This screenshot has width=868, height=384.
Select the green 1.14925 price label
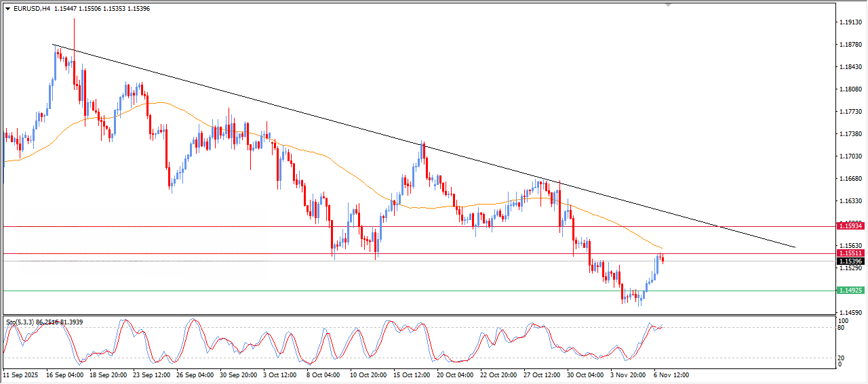[x=850, y=291]
